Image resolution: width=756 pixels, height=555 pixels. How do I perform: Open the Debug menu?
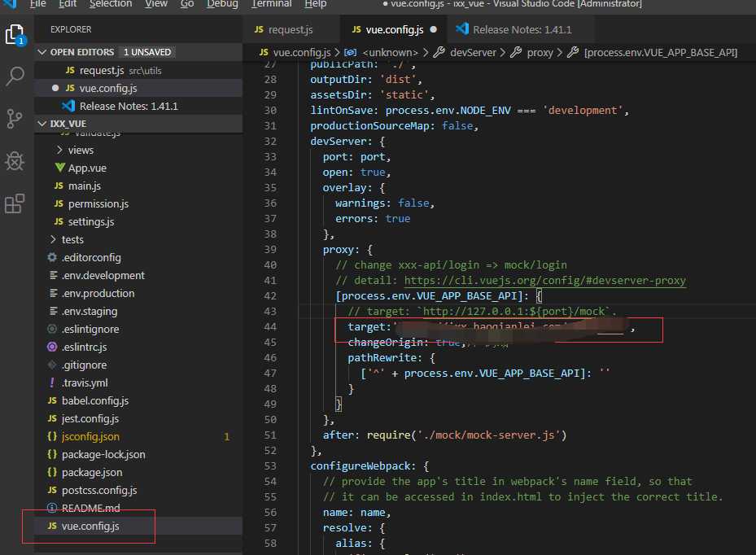pos(222,4)
